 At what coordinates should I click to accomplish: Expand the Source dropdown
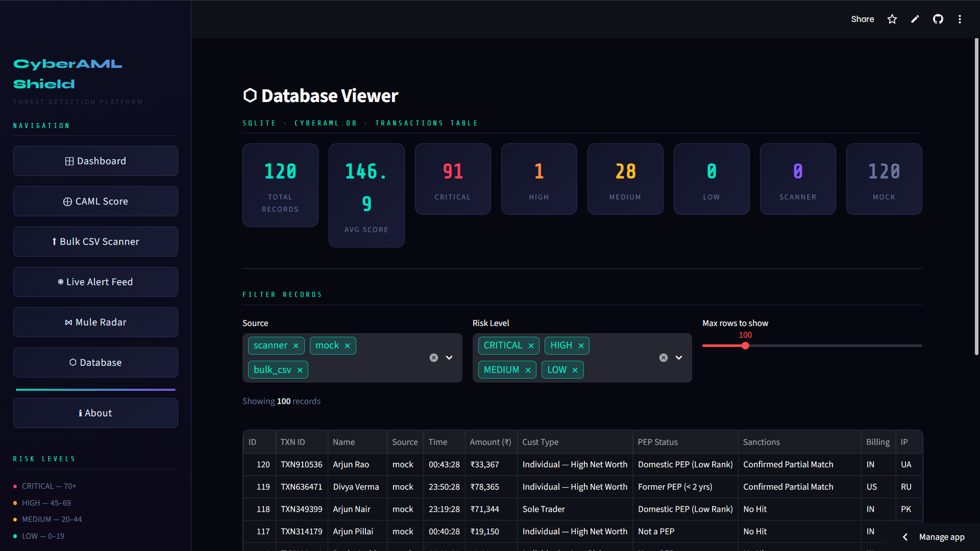click(x=449, y=358)
